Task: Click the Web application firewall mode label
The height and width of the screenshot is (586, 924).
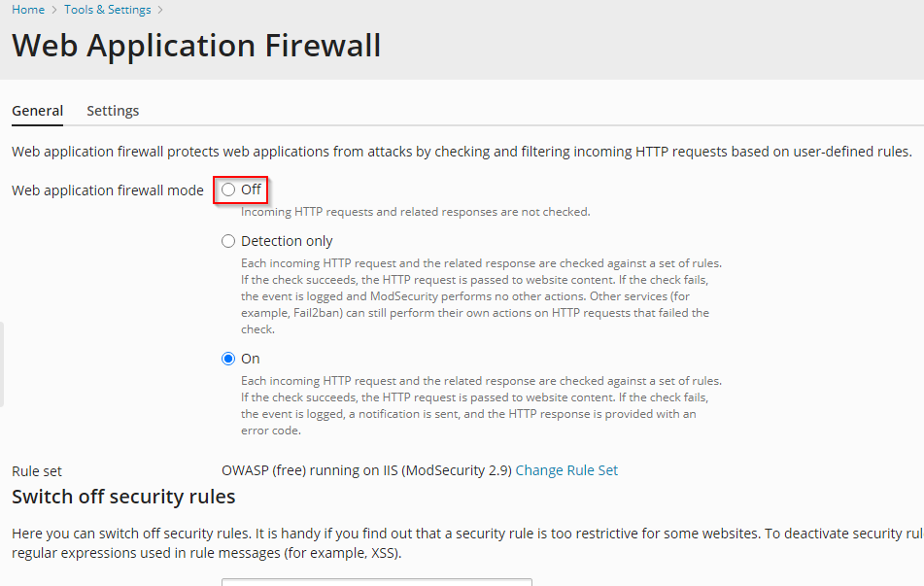Action: (108, 190)
